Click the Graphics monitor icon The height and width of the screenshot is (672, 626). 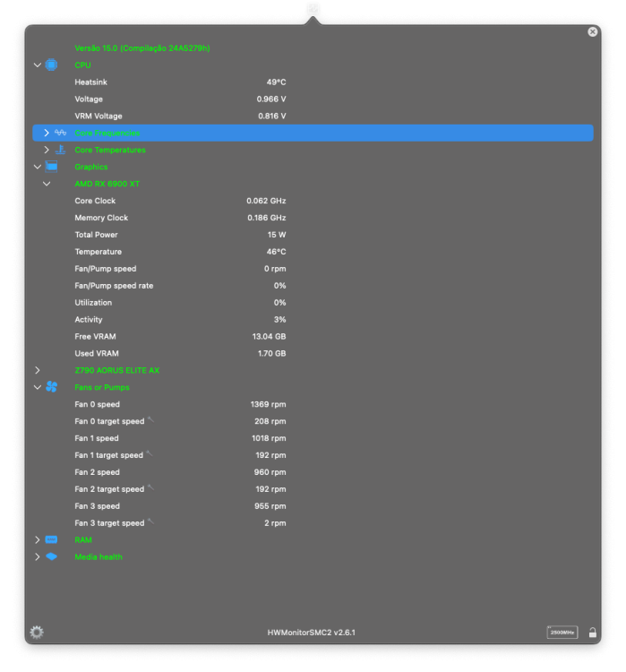pyautogui.click(x=51, y=167)
